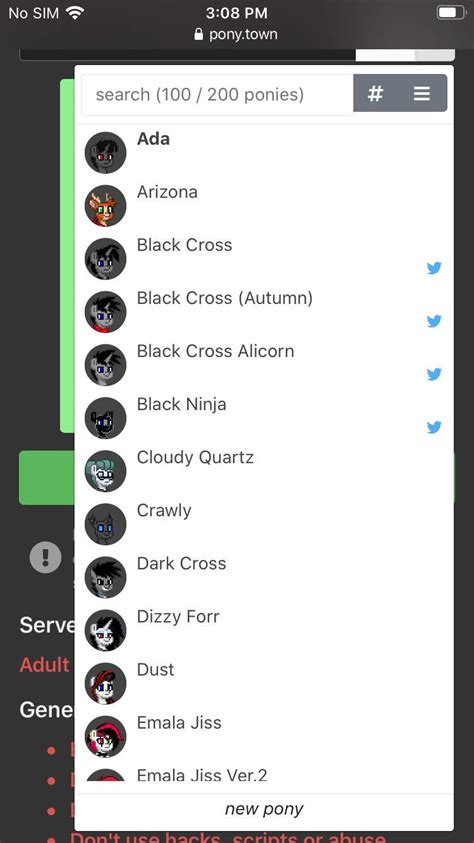Select the Ada pony avatar

(105, 153)
